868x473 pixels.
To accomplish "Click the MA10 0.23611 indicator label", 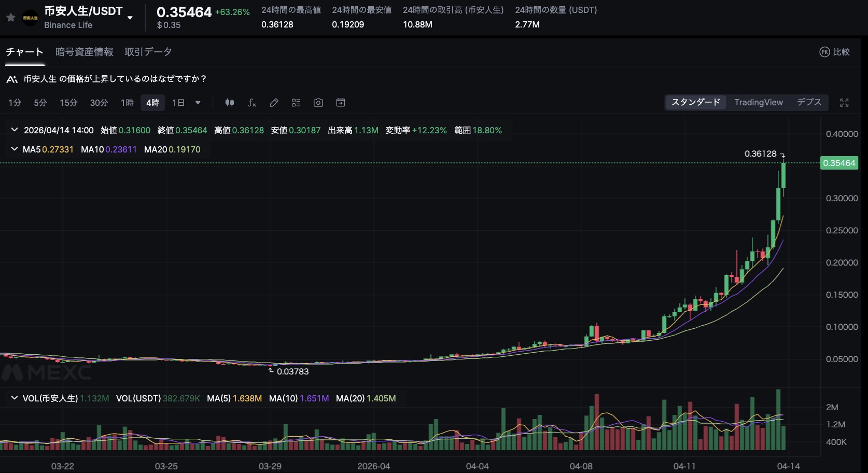I will (x=109, y=149).
